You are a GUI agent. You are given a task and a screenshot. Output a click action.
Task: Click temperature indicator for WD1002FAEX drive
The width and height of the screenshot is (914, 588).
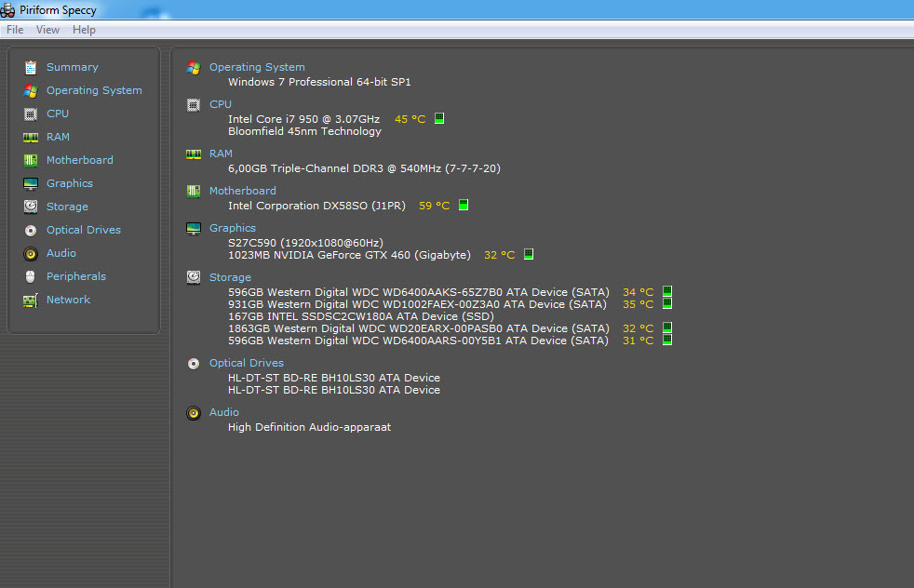(667, 303)
